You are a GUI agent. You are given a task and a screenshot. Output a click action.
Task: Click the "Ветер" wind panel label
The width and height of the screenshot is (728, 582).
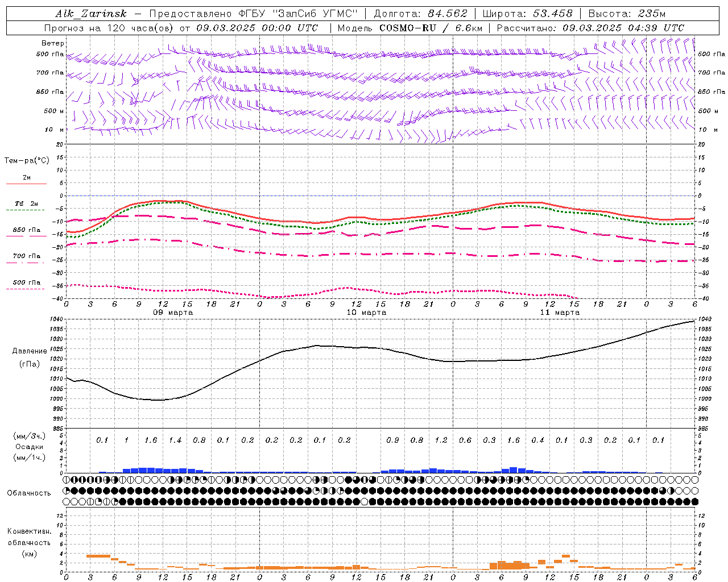point(53,43)
